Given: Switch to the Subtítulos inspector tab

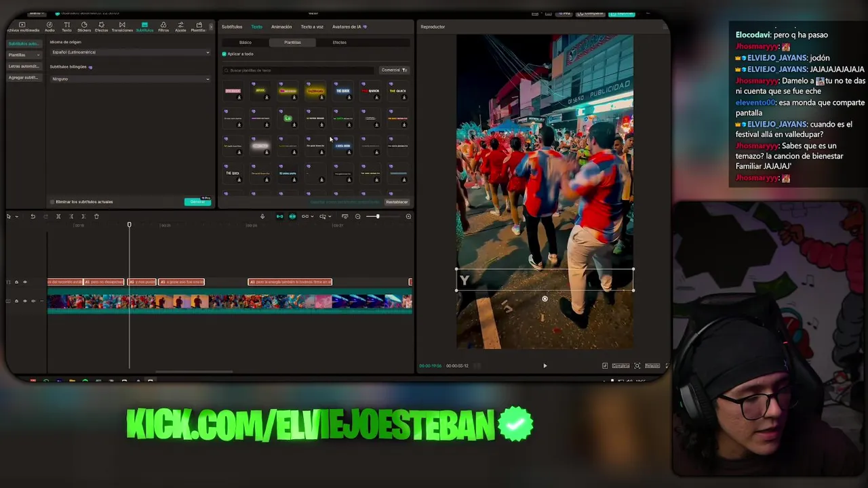Looking at the screenshot, I should click(232, 26).
